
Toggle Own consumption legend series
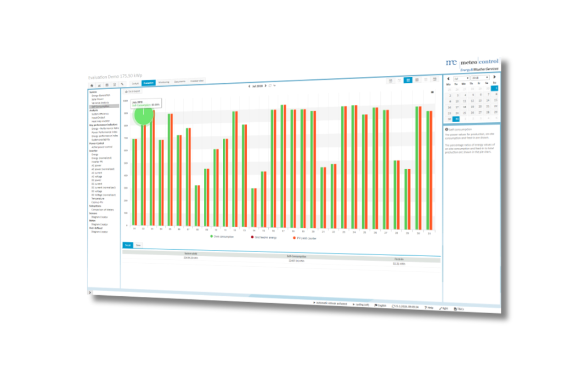coord(222,236)
